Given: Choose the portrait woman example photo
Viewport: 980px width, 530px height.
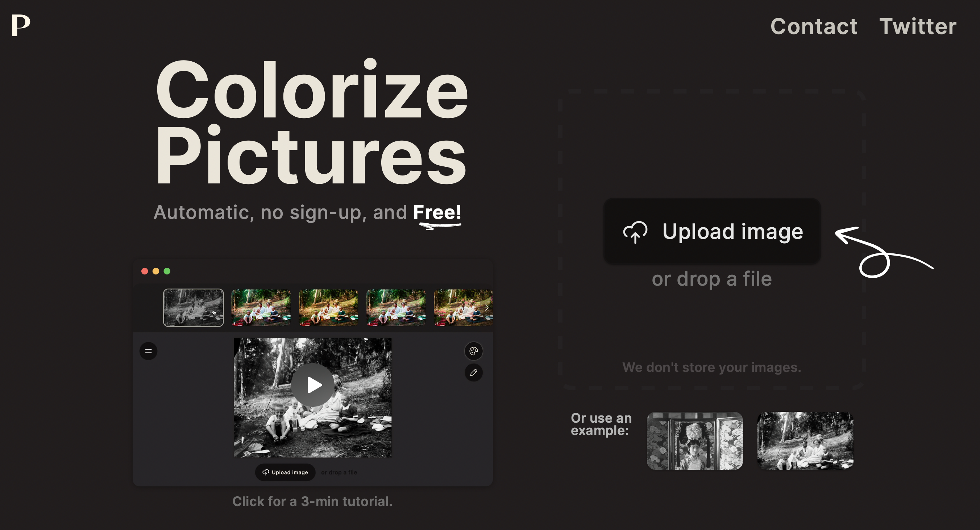Looking at the screenshot, I should 695,440.
